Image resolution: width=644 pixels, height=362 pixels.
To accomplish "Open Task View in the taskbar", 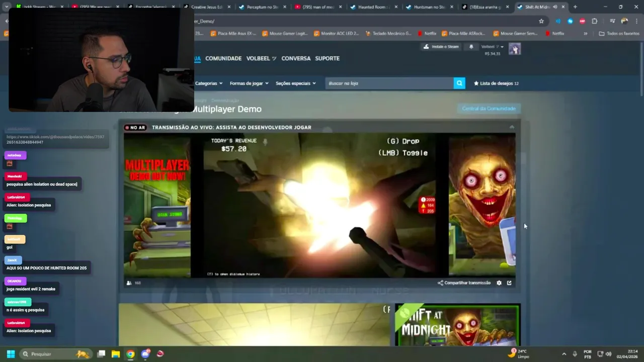I will (101, 354).
